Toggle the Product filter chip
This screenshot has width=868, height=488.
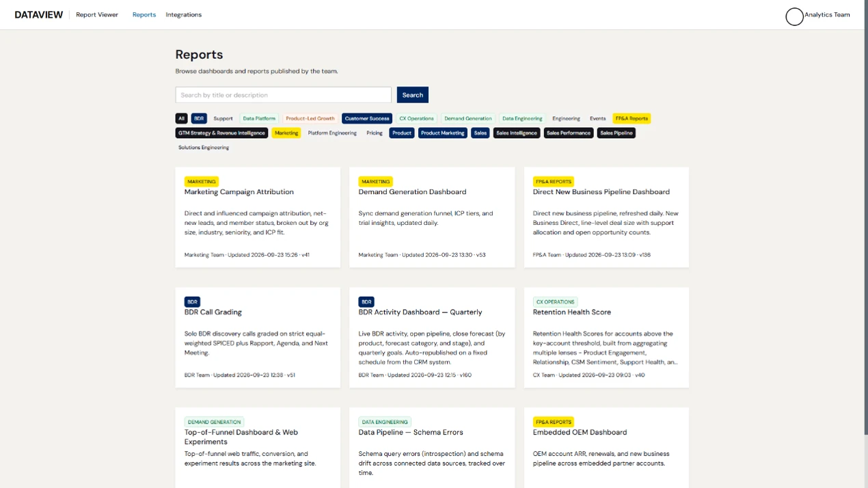(402, 133)
